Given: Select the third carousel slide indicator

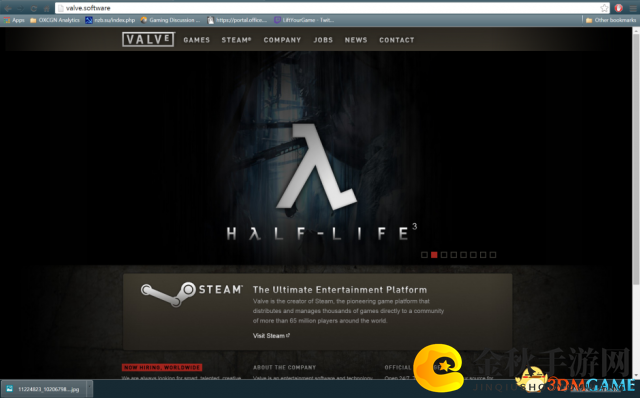Looking at the screenshot, I should [444, 255].
